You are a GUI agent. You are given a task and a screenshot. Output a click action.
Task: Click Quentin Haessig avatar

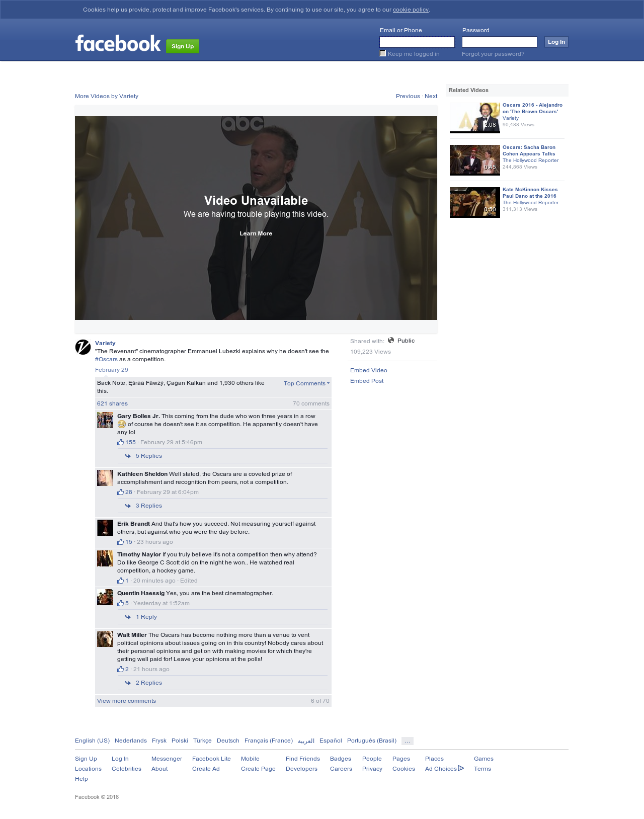(x=105, y=597)
